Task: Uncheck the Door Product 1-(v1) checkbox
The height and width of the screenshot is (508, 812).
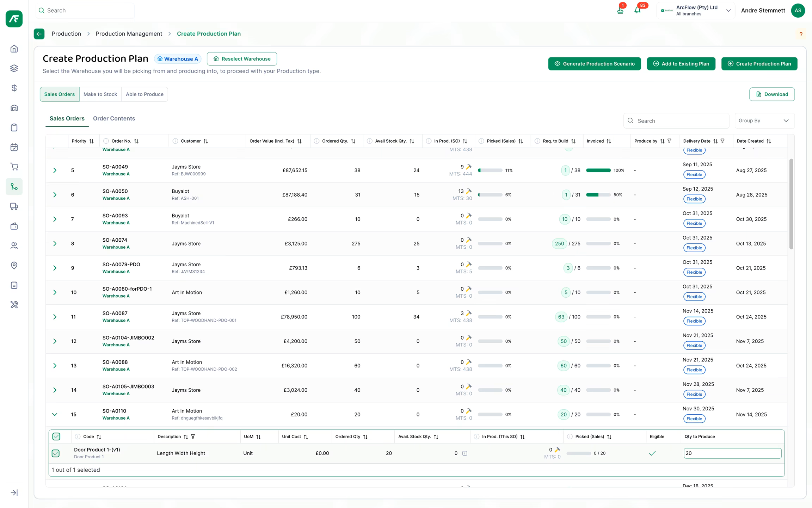Action: pos(56,453)
